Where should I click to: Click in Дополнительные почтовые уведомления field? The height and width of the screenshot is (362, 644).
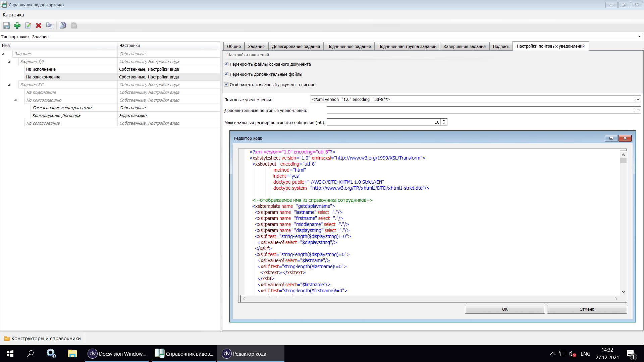[480, 110]
